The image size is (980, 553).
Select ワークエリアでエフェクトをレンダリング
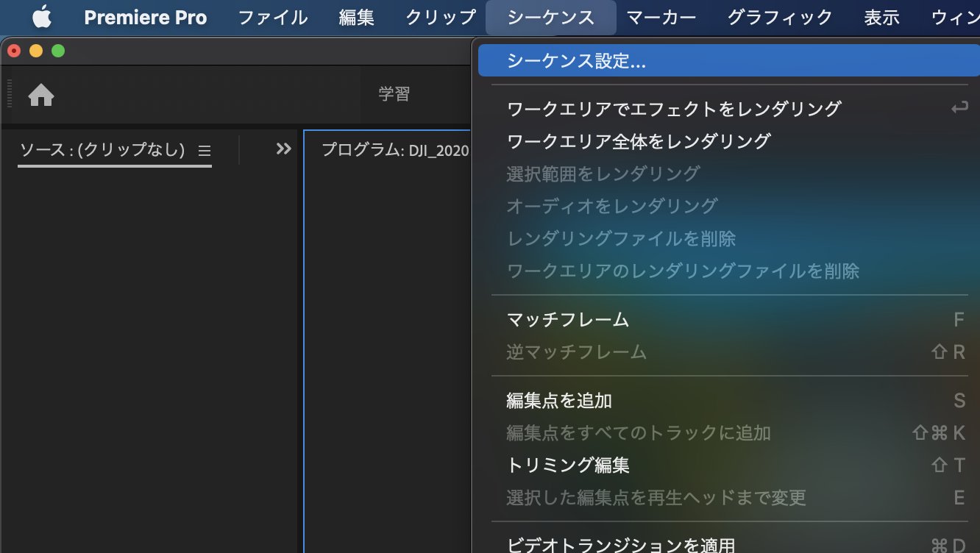tap(729, 109)
